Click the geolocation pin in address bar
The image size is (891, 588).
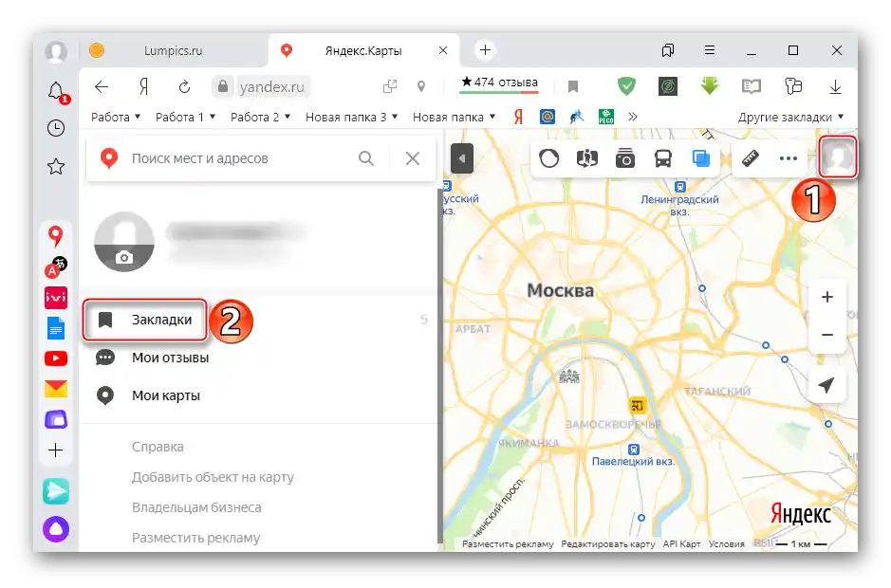(421, 86)
